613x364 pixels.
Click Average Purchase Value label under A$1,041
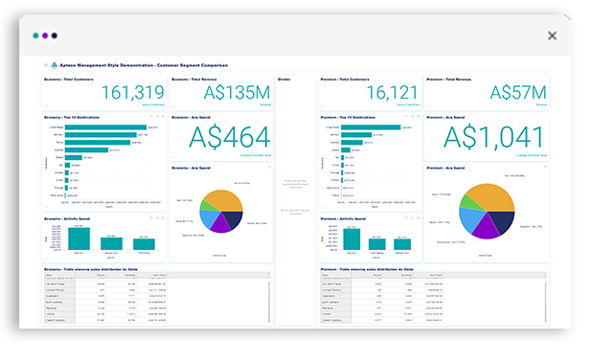coord(532,155)
